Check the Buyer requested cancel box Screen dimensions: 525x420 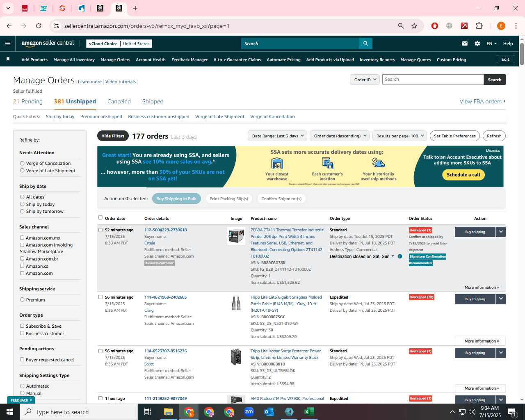pos(22,359)
